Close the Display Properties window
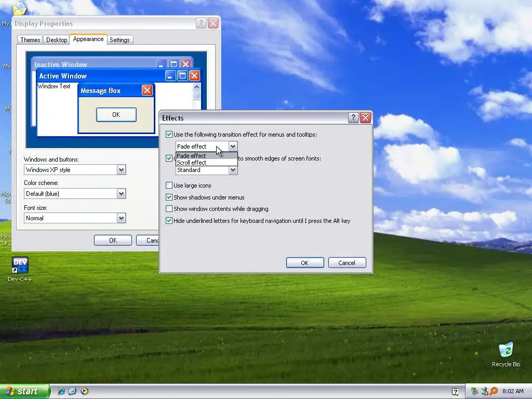532x399 pixels. click(x=213, y=23)
